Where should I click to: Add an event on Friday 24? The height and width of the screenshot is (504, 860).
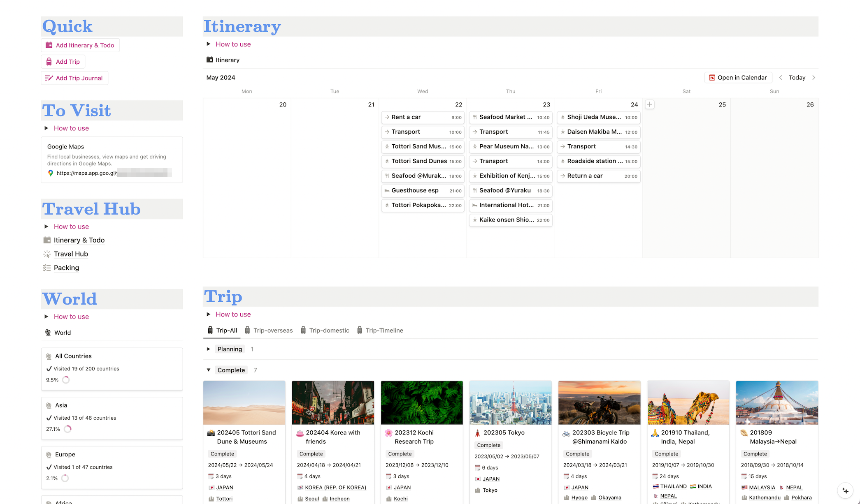pyautogui.click(x=650, y=104)
